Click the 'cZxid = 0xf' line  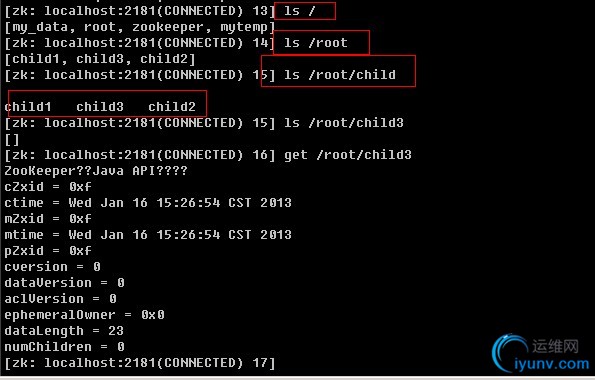[x=48, y=187]
